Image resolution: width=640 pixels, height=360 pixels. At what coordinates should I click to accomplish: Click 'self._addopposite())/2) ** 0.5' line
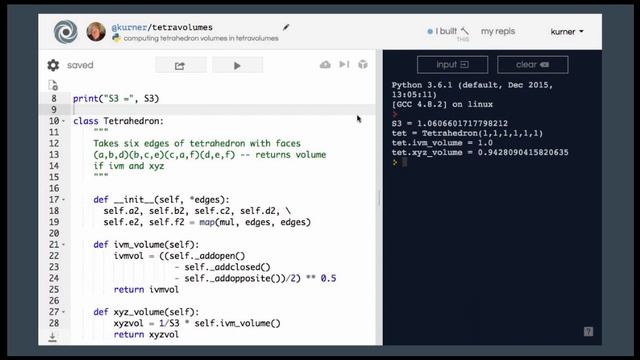(260, 278)
